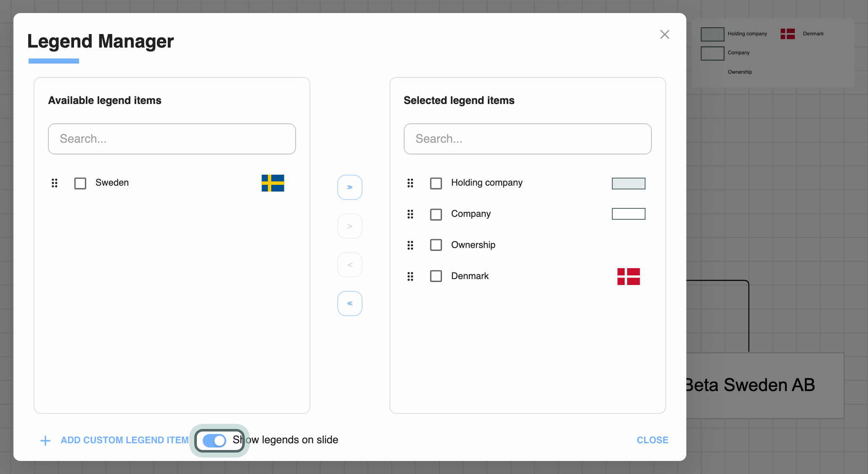Click the Denmark label in selected list
Viewport: 868px width, 474px height.
(x=470, y=276)
